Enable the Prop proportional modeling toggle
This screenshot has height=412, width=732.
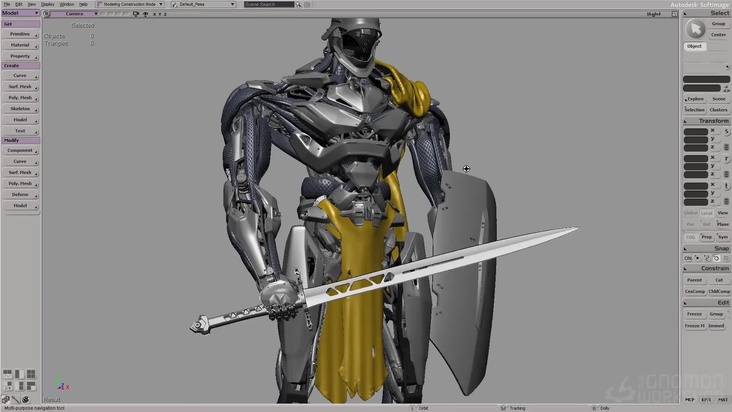point(706,237)
